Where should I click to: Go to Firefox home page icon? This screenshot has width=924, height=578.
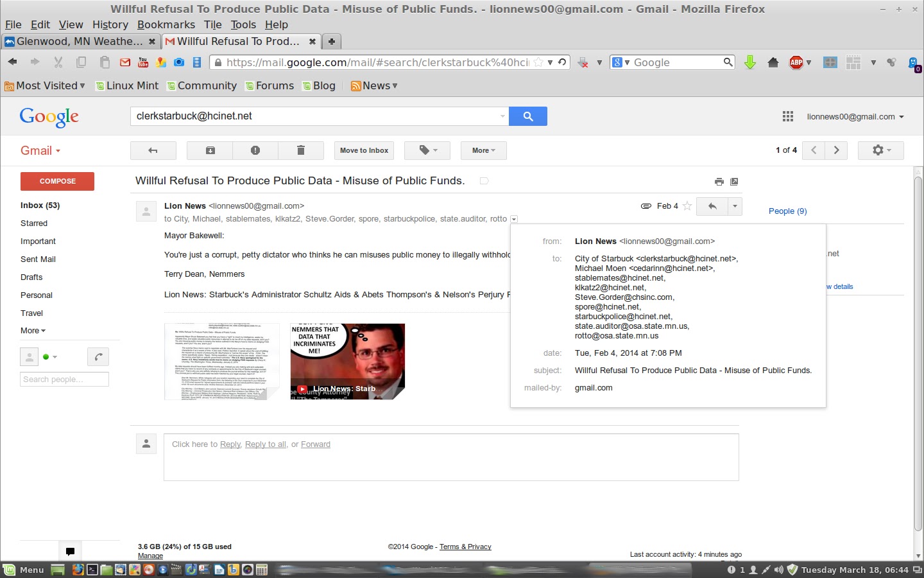(x=773, y=62)
